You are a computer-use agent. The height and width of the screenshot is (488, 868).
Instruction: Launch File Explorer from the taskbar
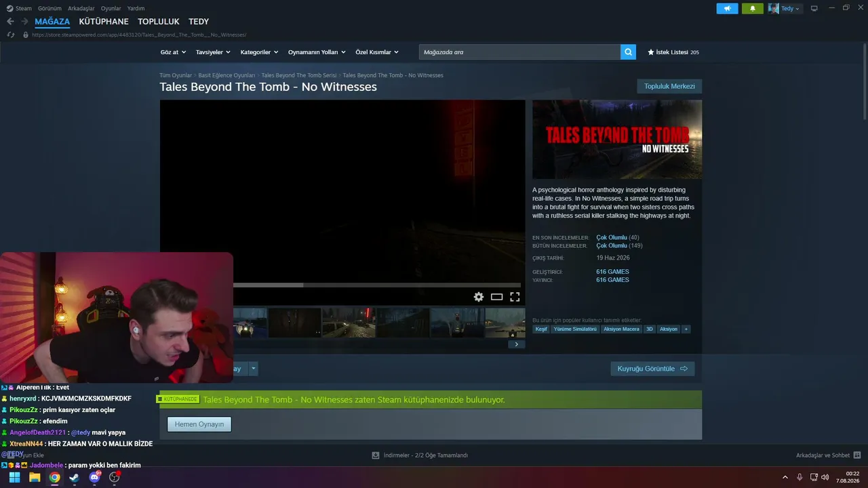[x=35, y=477]
